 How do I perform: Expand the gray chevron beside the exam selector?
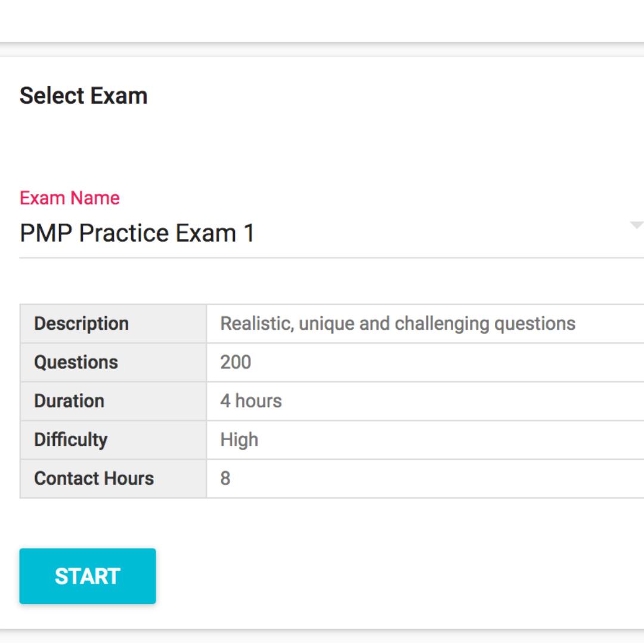[636, 224]
